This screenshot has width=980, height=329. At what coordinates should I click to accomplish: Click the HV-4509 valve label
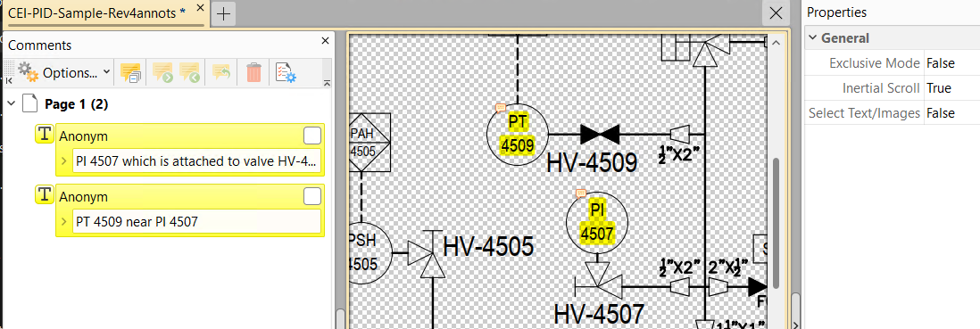pyautogui.click(x=591, y=163)
